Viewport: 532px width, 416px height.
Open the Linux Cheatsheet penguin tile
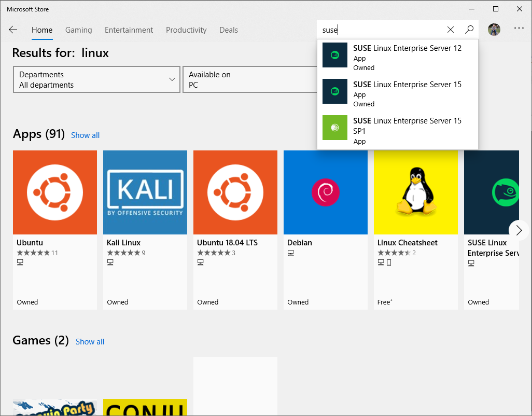coord(416,192)
